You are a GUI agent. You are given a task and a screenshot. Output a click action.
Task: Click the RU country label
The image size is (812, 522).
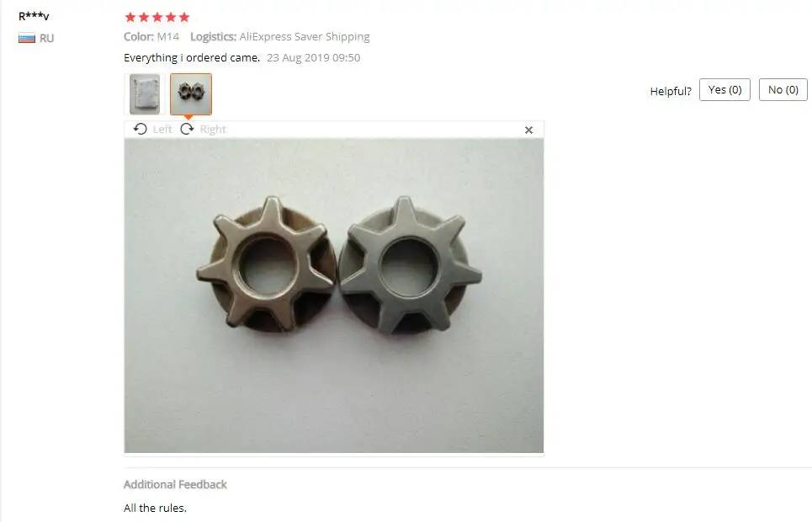(x=46, y=39)
